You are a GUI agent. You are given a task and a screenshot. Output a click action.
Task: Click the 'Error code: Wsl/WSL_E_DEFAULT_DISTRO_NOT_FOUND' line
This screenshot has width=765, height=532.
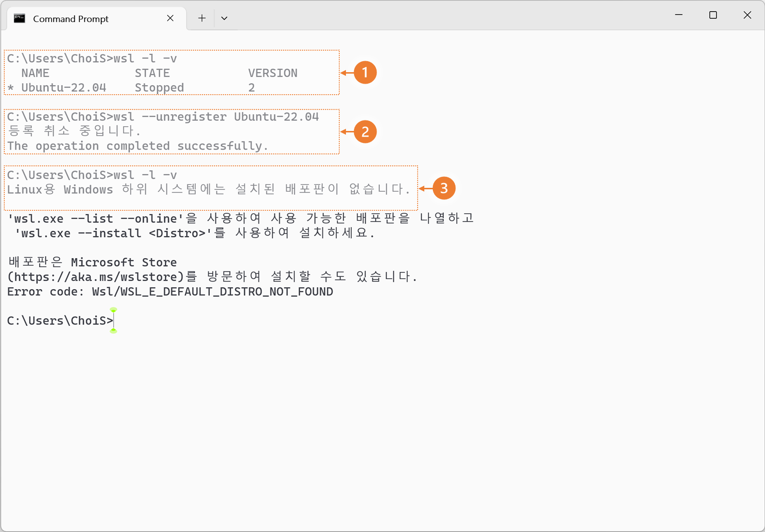[170, 292]
